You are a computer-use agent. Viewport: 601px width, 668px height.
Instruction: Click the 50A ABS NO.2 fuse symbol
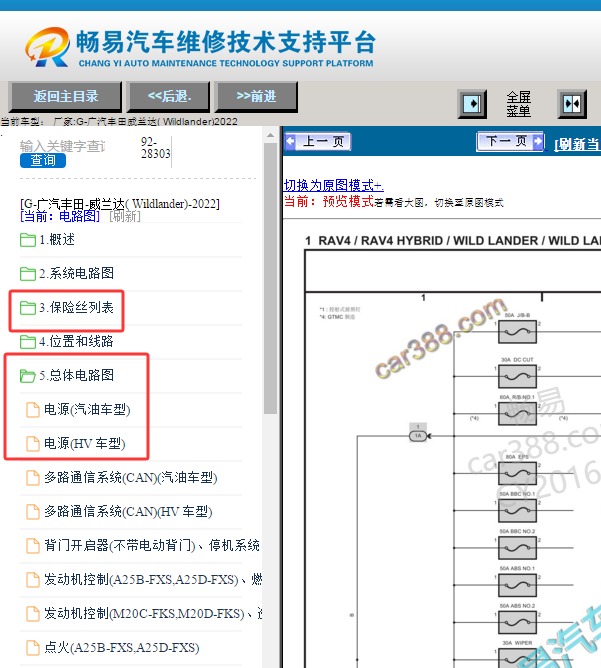518,622
